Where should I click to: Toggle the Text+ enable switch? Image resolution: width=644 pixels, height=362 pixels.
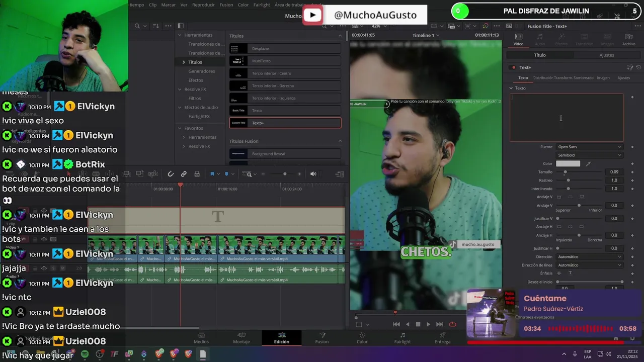click(513, 67)
